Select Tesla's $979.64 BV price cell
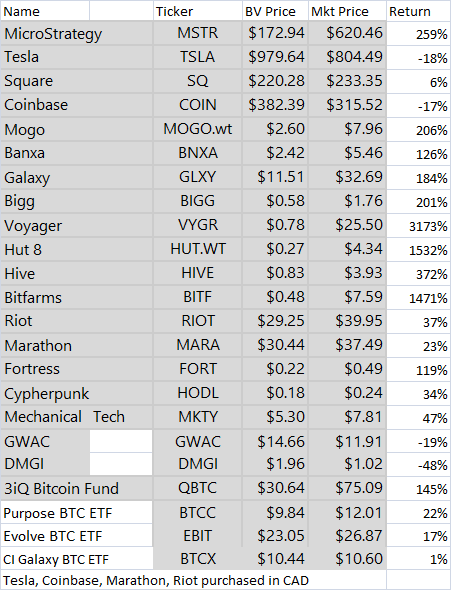Viewport: 451px width, 590px height. click(275, 57)
